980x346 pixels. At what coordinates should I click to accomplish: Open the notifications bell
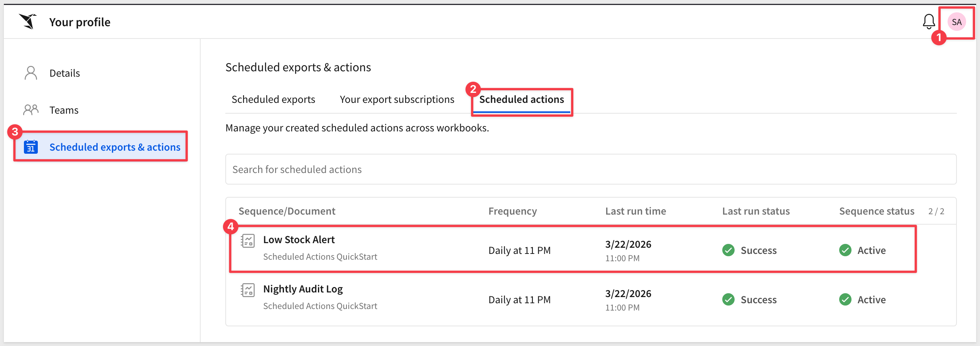[929, 22]
